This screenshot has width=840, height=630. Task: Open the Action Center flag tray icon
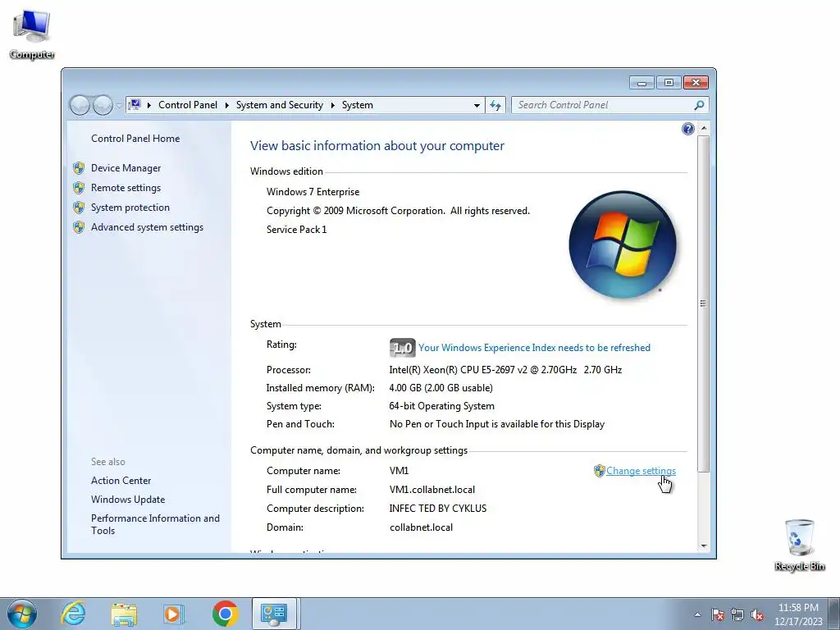pos(718,614)
